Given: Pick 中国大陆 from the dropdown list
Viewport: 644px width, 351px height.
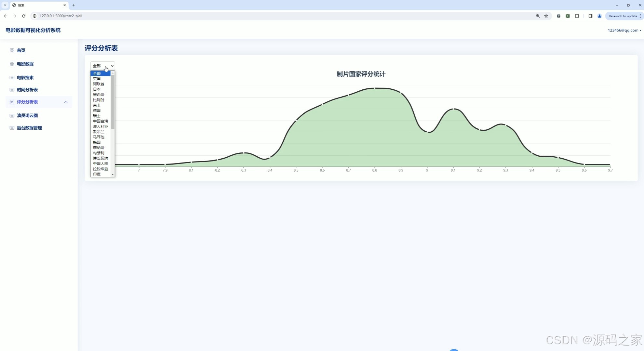Looking at the screenshot, I should (x=101, y=163).
